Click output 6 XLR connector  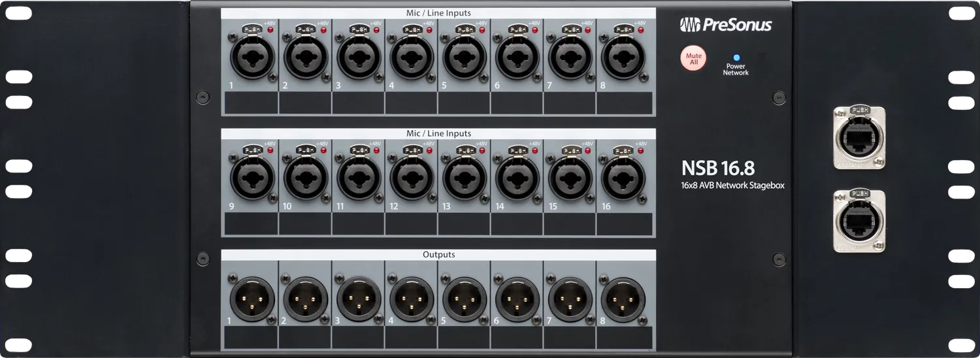coord(517,299)
